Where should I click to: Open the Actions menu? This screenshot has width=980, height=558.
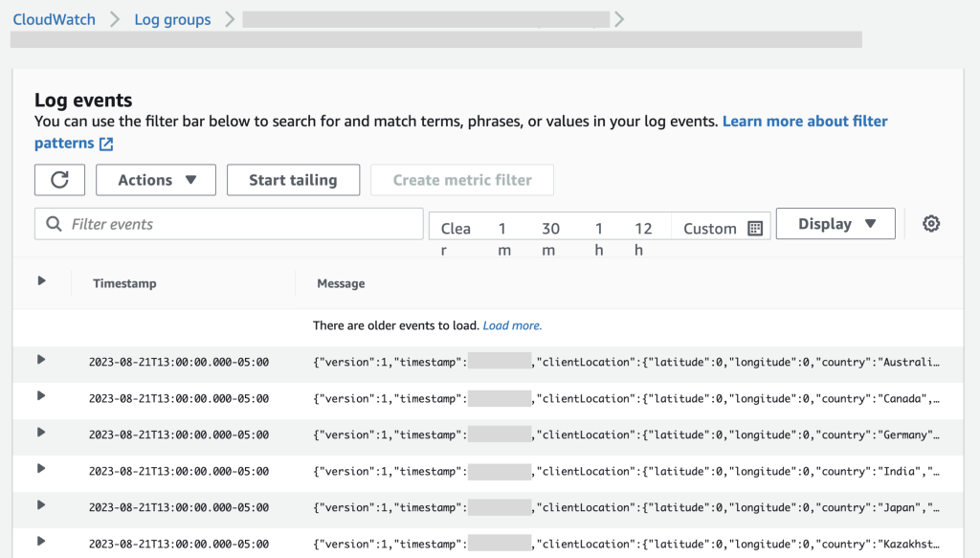point(155,179)
